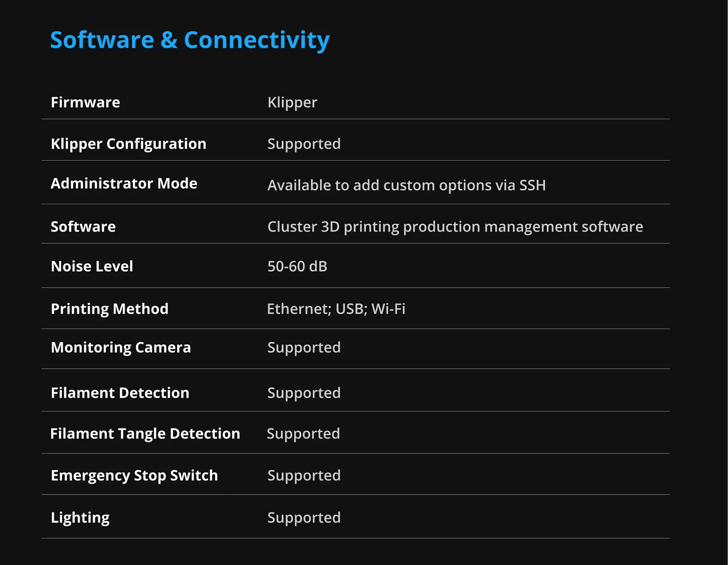Click the Klipper Configuration label
The image size is (728, 565).
click(x=129, y=144)
